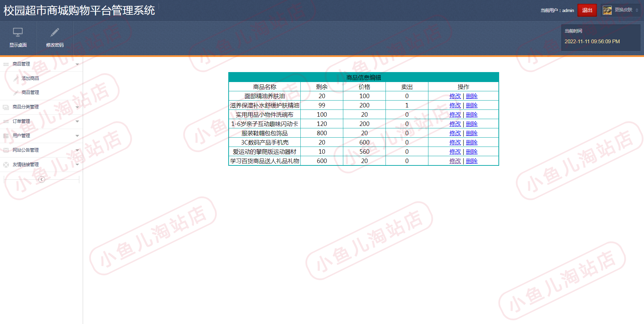Click the red 退出 logout button
The width and height of the screenshot is (644, 324).
587,10
